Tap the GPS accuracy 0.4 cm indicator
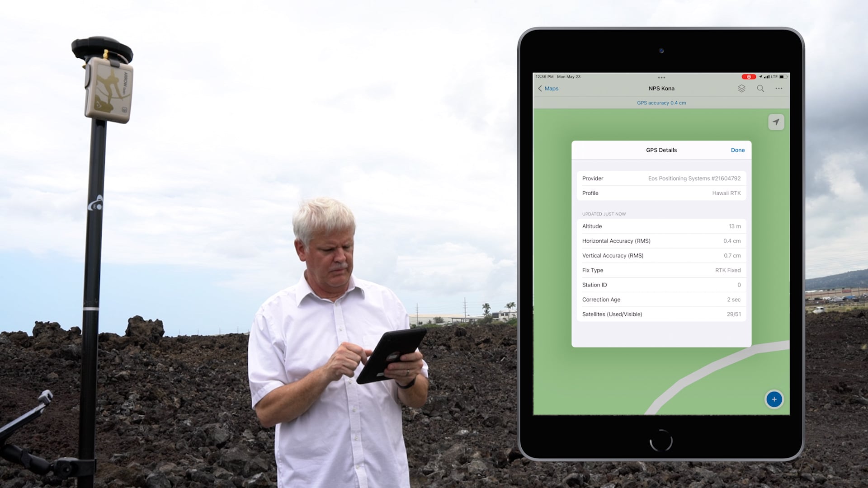 [661, 103]
